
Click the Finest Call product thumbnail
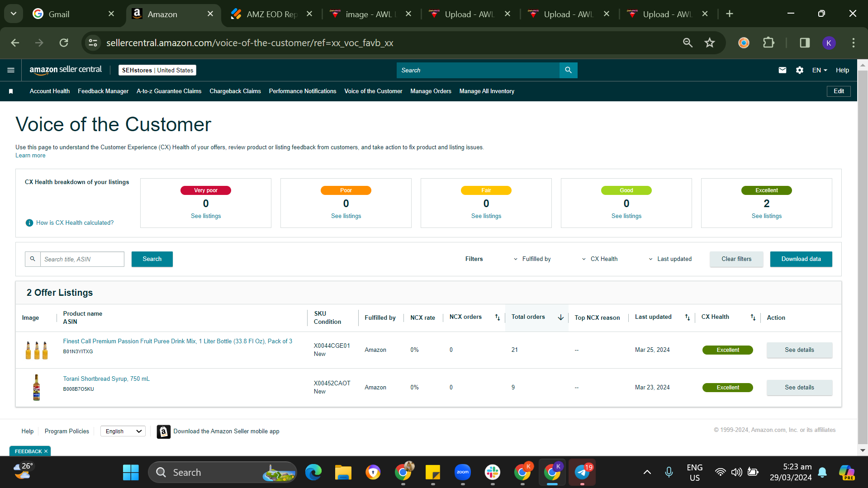click(x=37, y=350)
